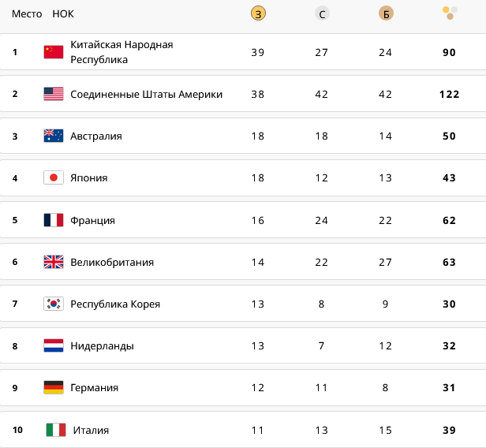
Task: Click the Netherlands flag icon
Action: point(54,345)
